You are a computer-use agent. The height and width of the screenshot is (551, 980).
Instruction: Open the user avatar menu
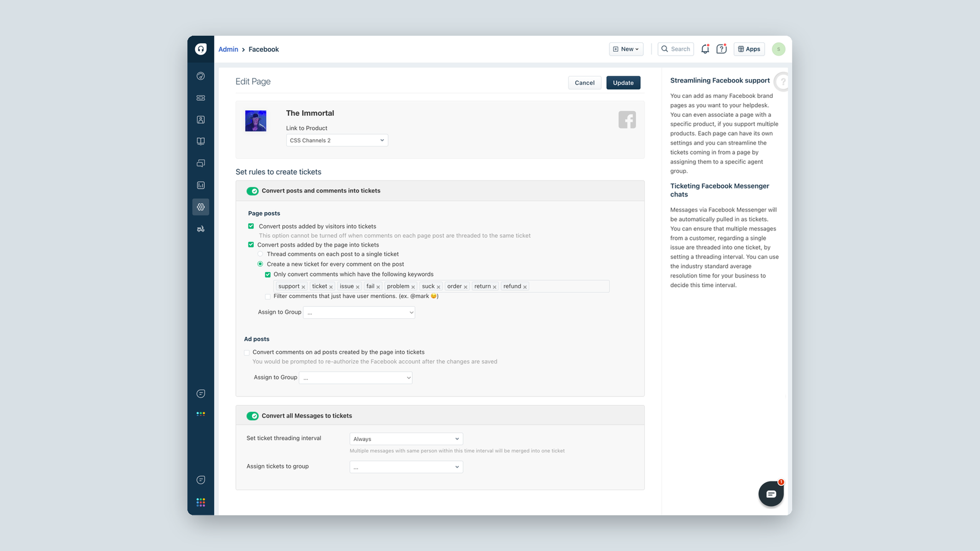pyautogui.click(x=778, y=49)
